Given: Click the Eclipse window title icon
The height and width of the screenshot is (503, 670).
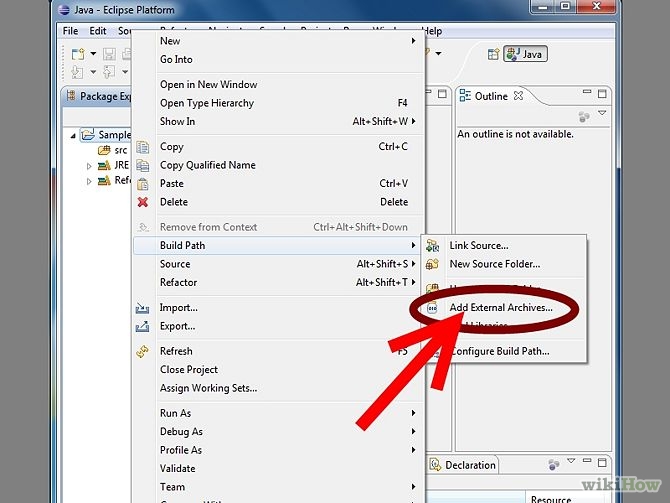Looking at the screenshot, I should (x=64, y=10).
